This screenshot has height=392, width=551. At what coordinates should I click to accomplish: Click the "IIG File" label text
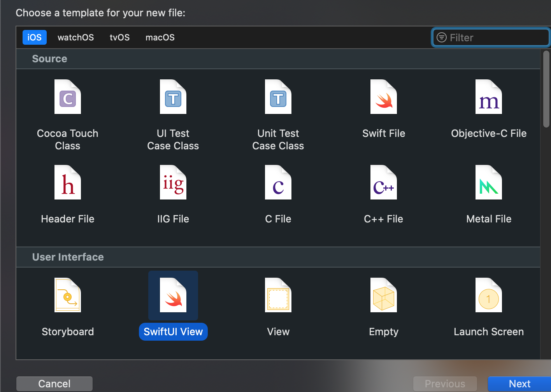173,219
